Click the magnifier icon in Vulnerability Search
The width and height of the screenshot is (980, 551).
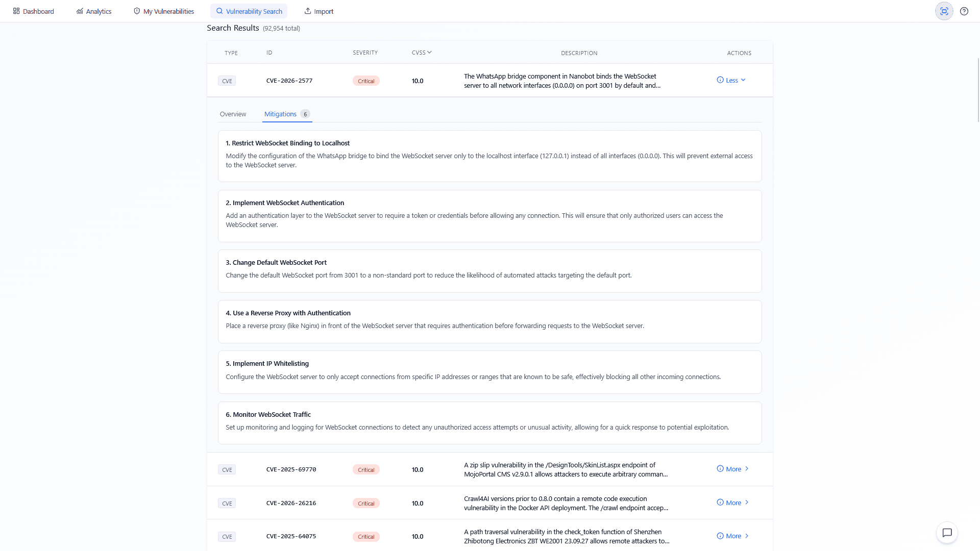(219, 11)
